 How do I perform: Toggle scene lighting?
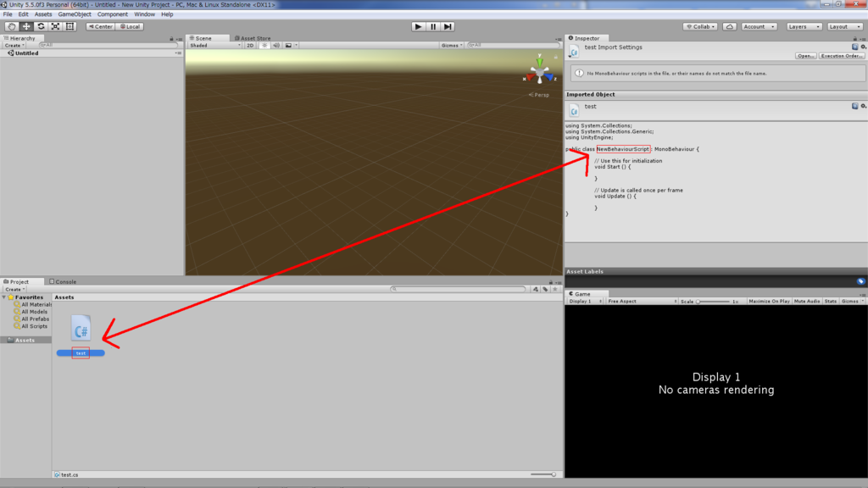click(264, 46)
